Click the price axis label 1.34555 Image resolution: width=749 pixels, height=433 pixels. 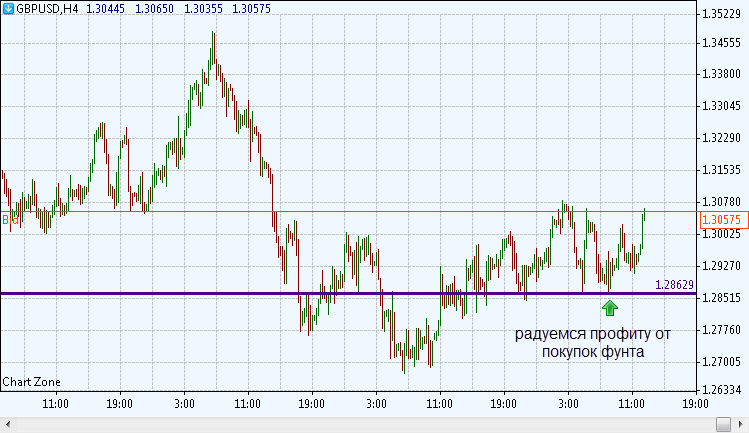pyautogui.click(x=722, y=43)
